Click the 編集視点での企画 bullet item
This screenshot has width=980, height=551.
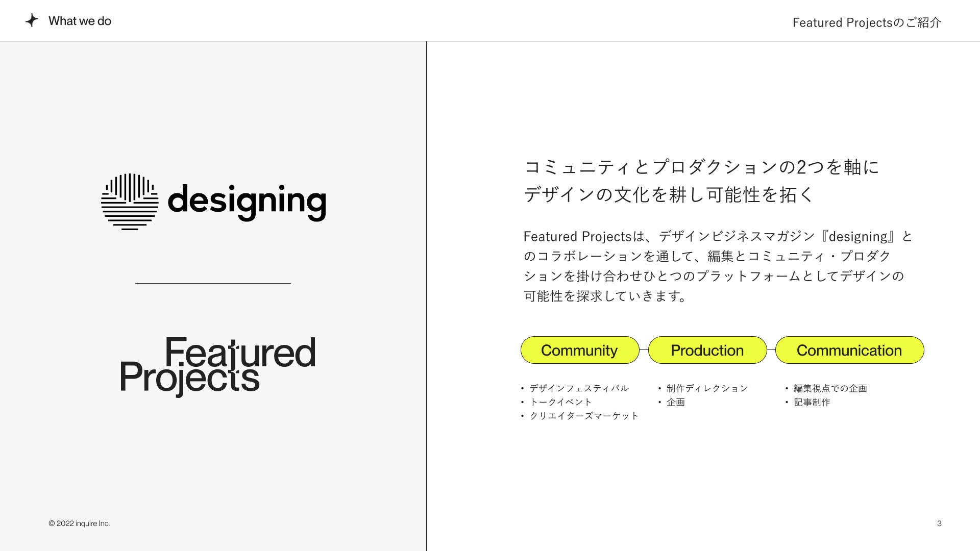(830, 388)
